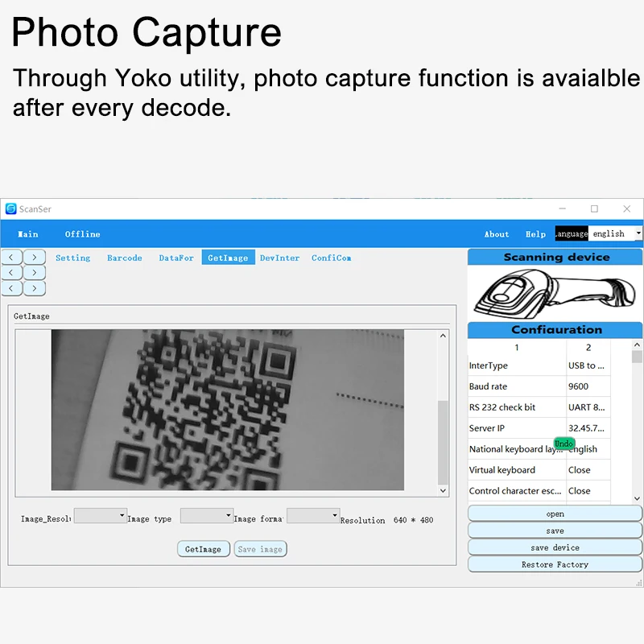The image size is (644, 644).
Task: Switch to the DataFor tab
Action: click(x=176, y=258)
